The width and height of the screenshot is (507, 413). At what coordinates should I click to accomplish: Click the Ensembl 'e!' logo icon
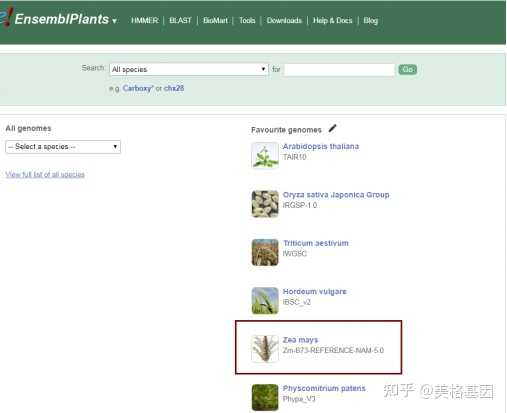point(6,17)
